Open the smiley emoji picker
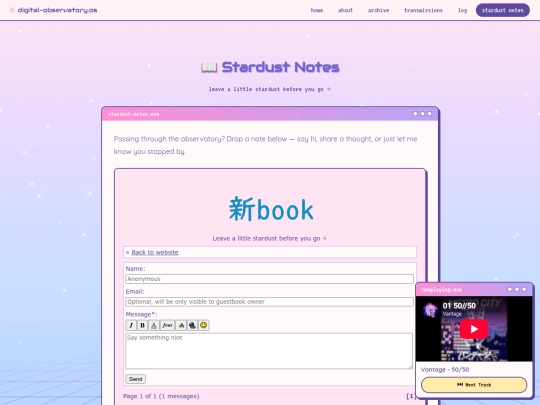The image size is (540, 405). [x=204, y=325]
